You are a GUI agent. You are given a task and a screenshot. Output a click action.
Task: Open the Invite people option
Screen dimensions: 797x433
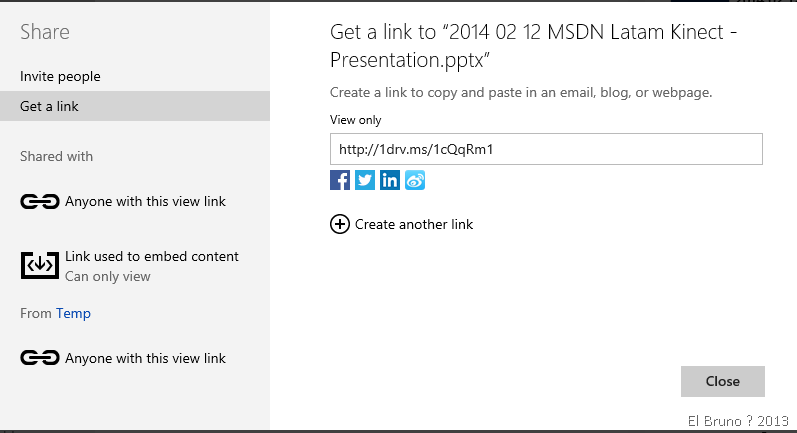coord(60,76)
